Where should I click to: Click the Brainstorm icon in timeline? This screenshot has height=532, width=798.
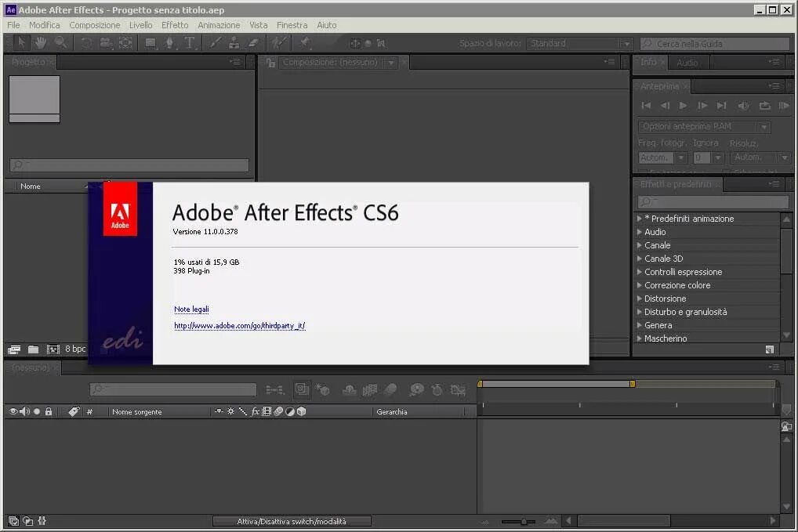[416, 390]
